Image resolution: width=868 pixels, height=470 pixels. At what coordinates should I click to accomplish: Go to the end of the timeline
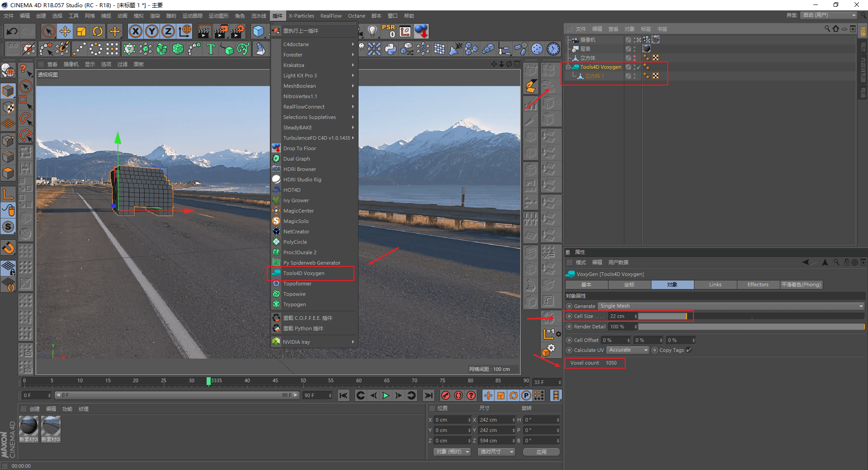coord(428,395)
